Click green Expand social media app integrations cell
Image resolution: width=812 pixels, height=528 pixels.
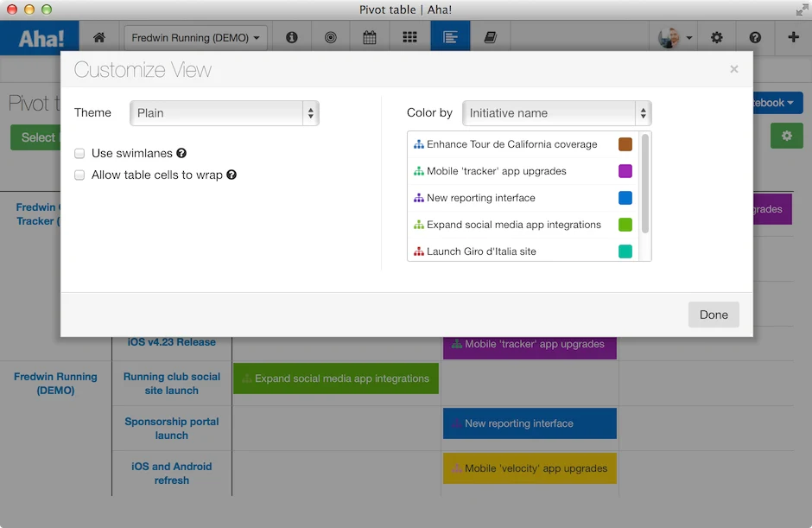[335, 379]
